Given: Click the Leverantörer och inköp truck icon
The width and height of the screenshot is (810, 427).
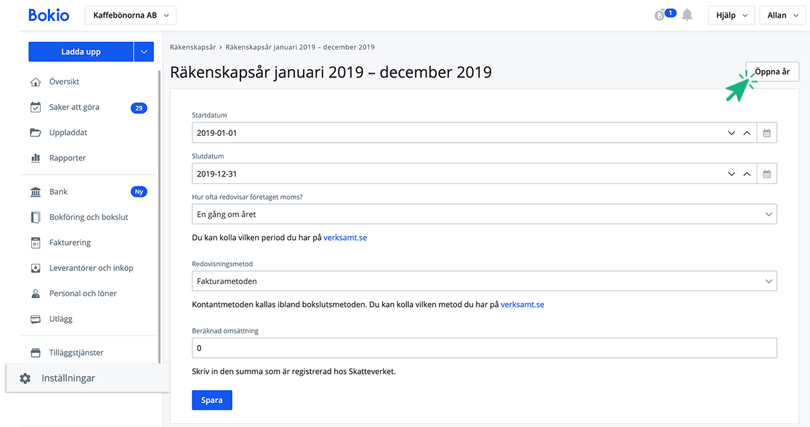Looking at the screenshot, I should (x=36, y=268).
